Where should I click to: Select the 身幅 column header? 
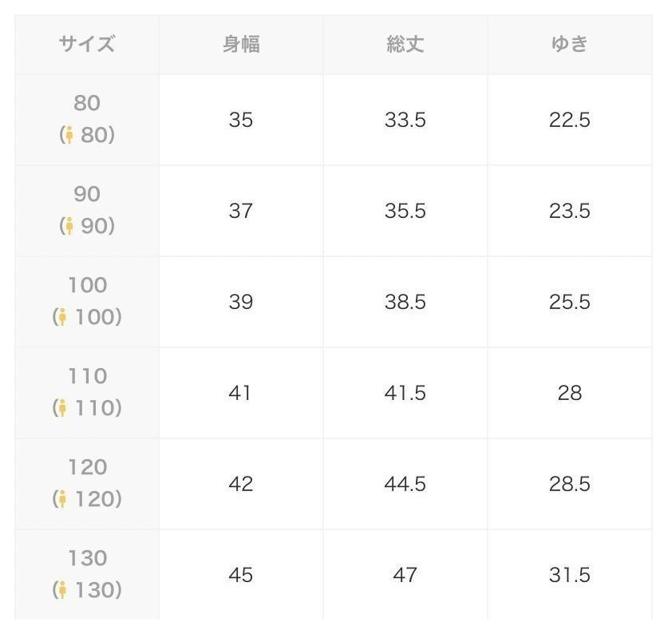[x=241, y=45]
